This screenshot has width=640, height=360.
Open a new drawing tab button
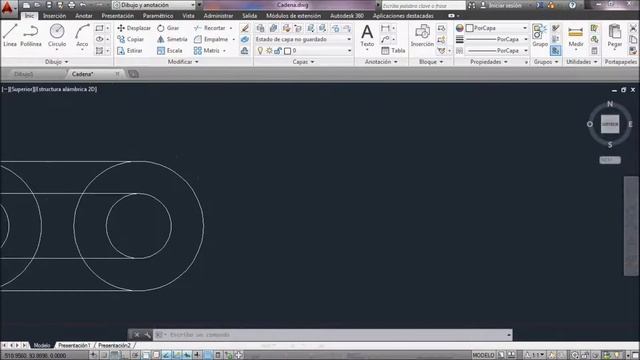click(133, 74)
